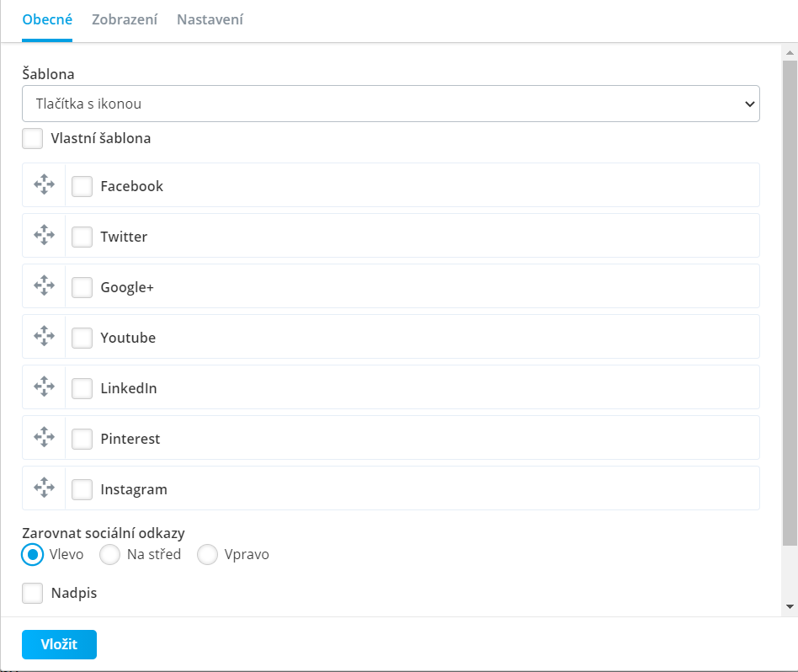The width and height of the screenshot is (798, 672).
Task: Click the move handle for Facebook row
Action: click(x=45, y=184)
